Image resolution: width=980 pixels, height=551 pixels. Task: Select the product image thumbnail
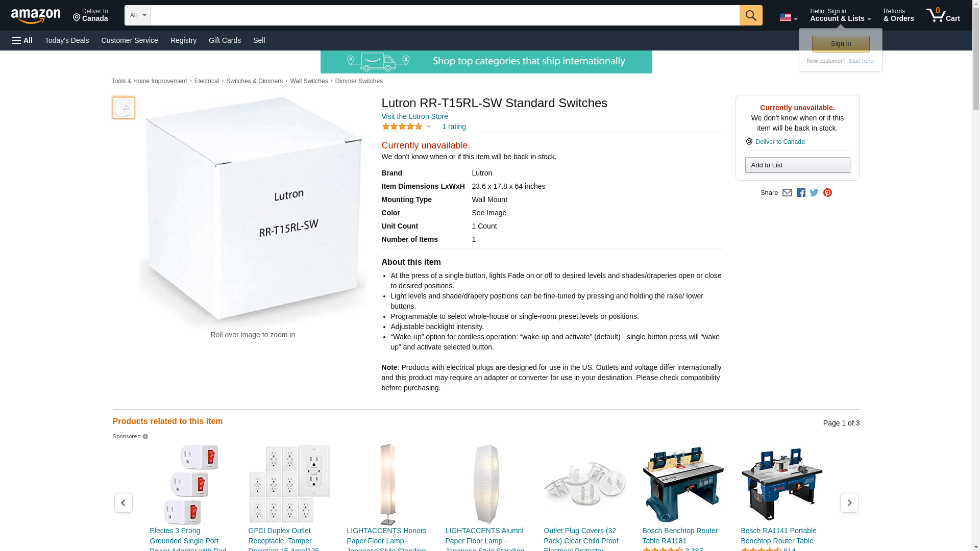click(x=124, y=108)
